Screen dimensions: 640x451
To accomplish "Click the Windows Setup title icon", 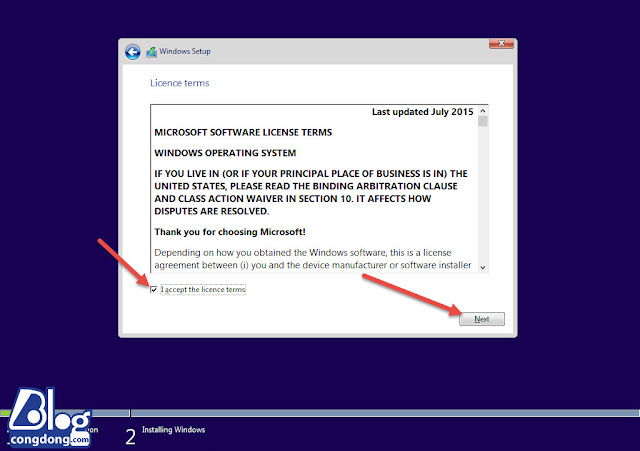I will [x=151, y=52].
